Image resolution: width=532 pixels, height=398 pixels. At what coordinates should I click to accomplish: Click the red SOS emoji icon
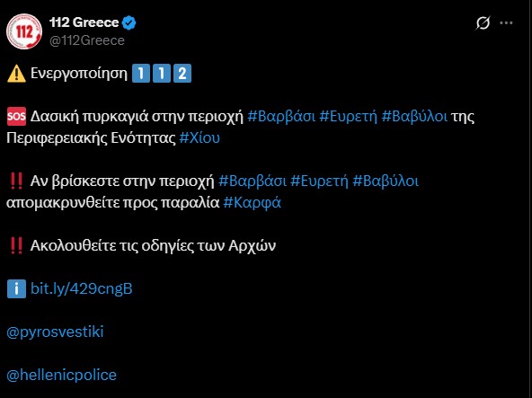pos(16,117)
